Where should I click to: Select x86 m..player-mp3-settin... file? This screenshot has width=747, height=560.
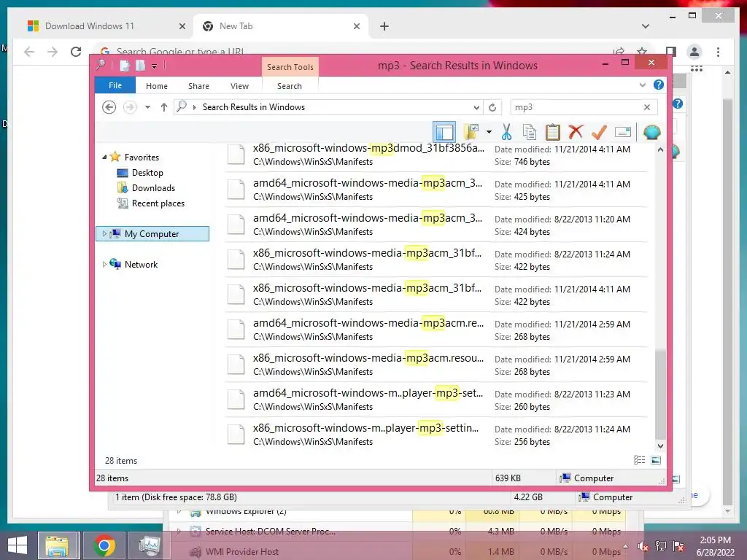(436, 435)
